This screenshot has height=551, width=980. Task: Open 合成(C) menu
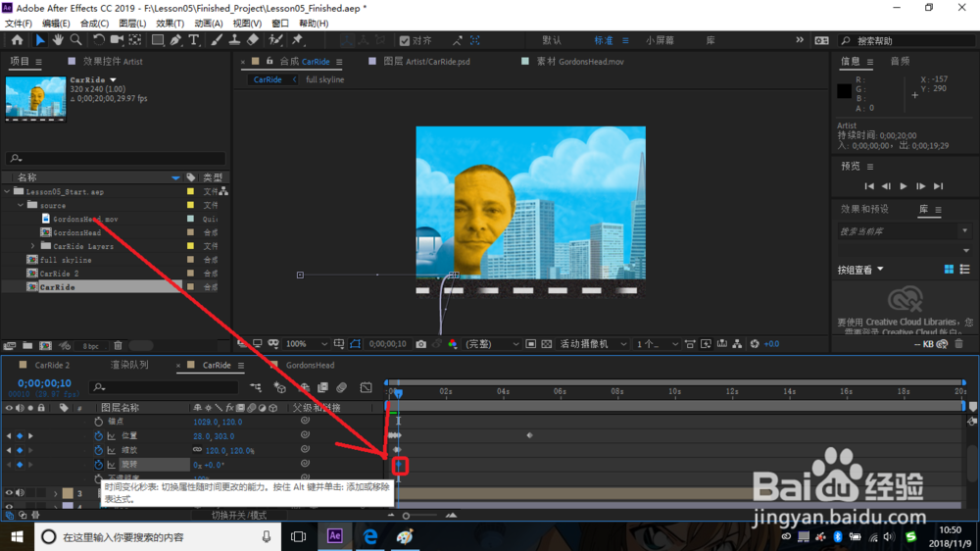click(x=94, y=24)
